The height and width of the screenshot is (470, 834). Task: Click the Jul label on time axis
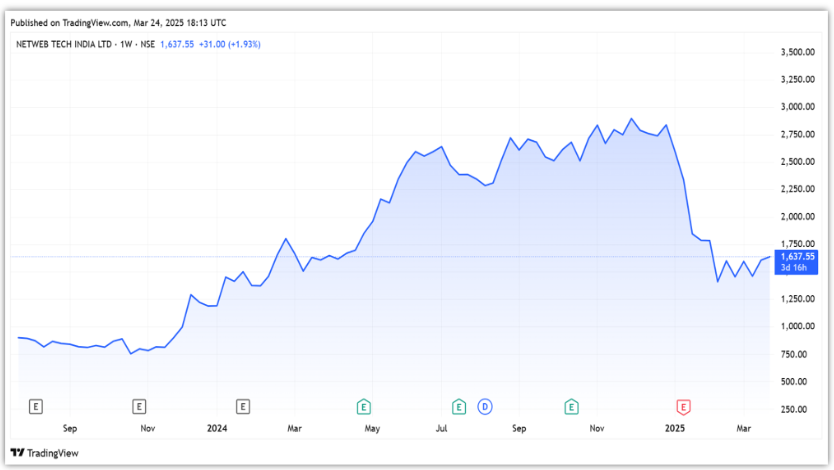click(441, 428)
